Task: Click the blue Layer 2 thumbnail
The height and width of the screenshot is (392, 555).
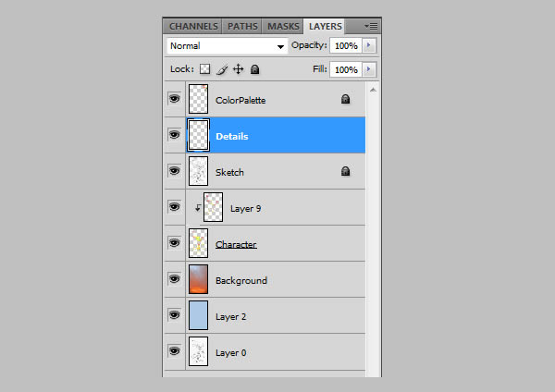Action: coord(198,315)
